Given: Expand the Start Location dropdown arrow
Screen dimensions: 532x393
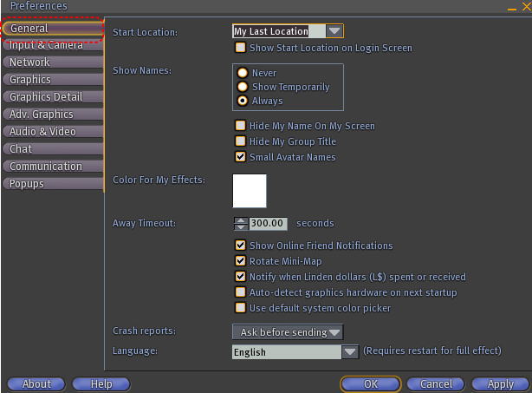Looking at the screenshot, I should point(334,31).
